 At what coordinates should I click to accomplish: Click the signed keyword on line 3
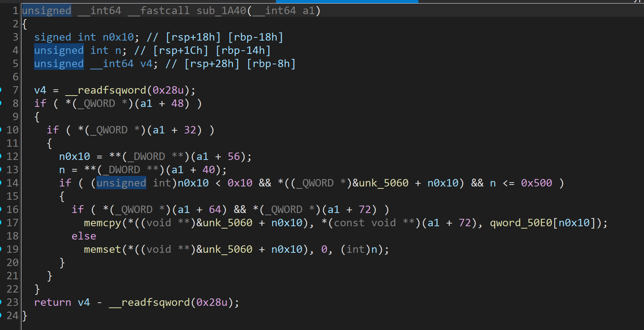click(x=53, y=37)
